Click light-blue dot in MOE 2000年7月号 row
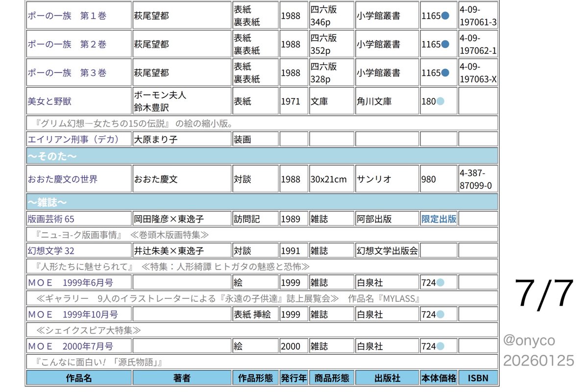This screenshot has width=588, height=392. 440,346
